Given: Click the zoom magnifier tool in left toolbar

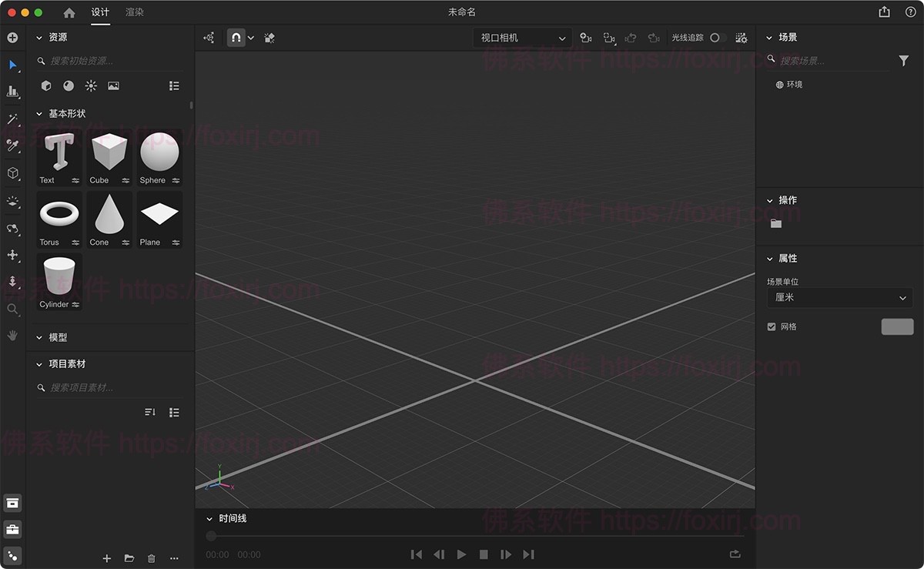Looking at the screenshot, I should 12,309.
